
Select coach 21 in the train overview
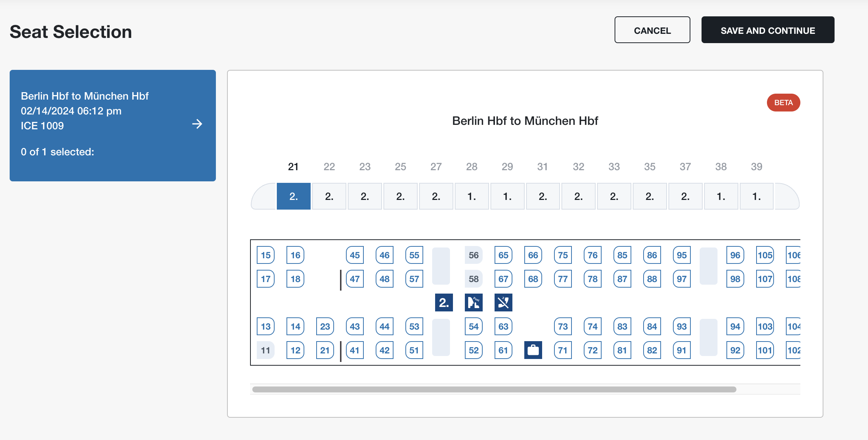[294, 196]
